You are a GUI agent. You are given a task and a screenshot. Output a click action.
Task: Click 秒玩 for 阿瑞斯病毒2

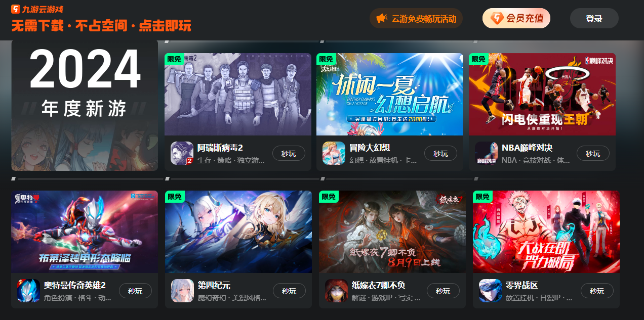(289, 153)
